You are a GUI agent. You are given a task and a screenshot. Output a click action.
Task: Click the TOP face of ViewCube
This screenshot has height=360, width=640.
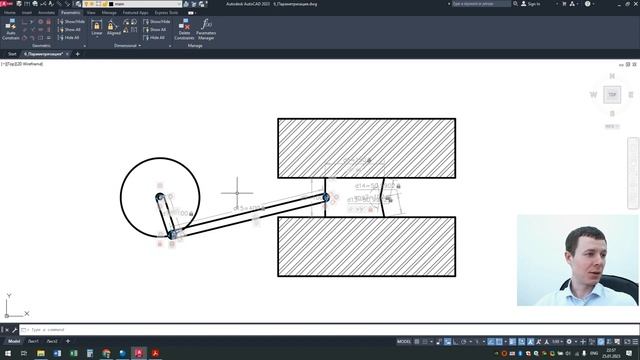click(612, 95)
